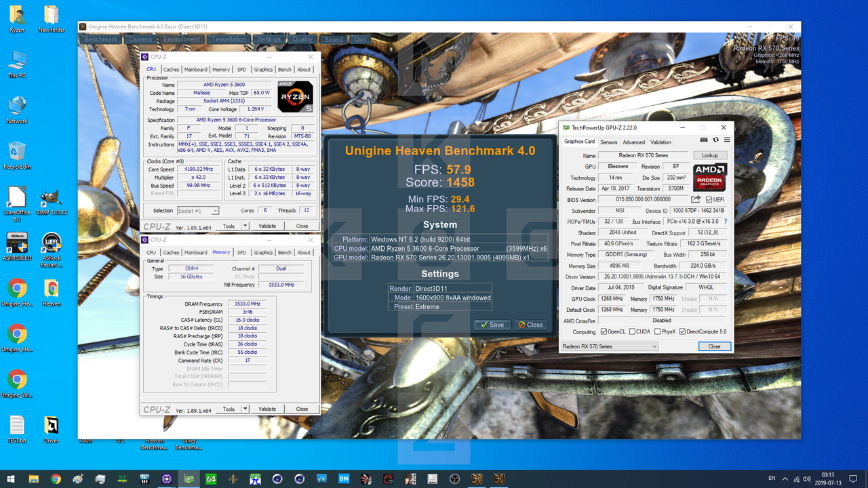The height and width of the screenshot is (488, 868).
Task: Click the Quit button in Heaven toolbar
Action: tap(360, 39)
